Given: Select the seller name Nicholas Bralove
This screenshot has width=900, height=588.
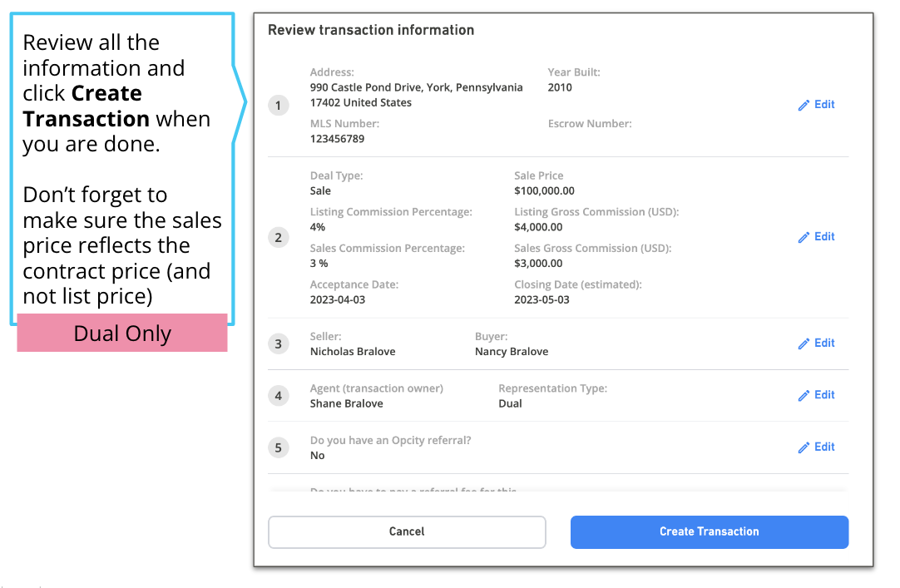Looking at the screenshot, I should click(x=353, y=352).
